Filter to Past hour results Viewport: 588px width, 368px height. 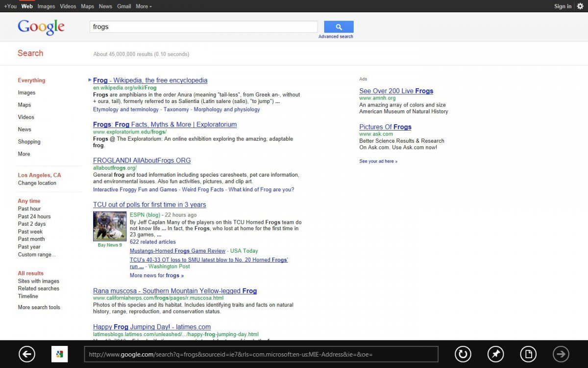coord(29,209)
